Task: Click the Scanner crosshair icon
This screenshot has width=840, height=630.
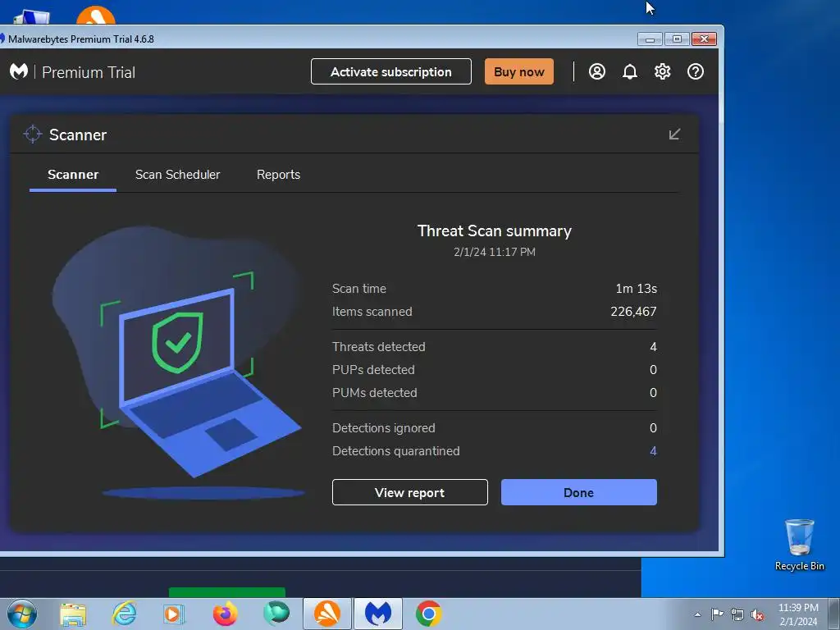Action: [x=33, y=134]
